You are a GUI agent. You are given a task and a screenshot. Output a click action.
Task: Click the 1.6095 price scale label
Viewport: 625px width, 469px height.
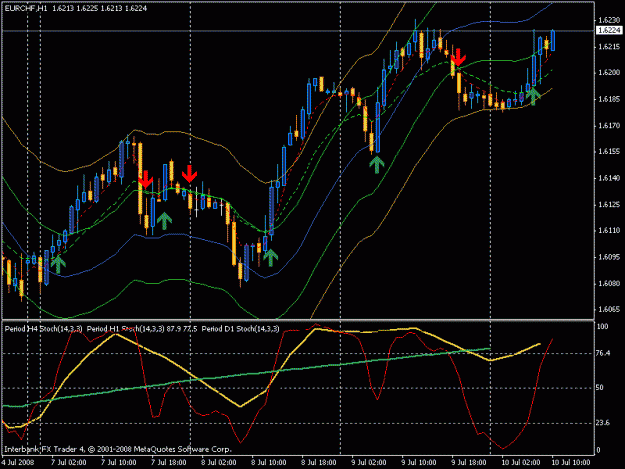pyautogui.click(x=609, y=257)
